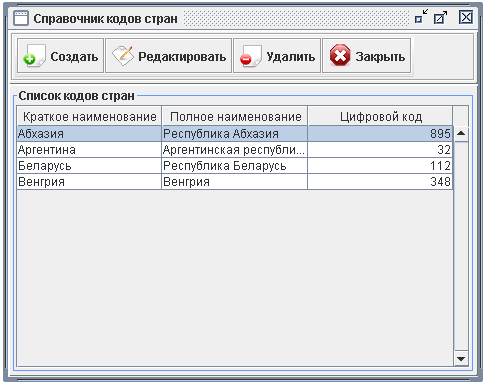The height and width of the screenshot is (384, 483).
Task: Click the Республика Беларусь cell
Action: 235,166
